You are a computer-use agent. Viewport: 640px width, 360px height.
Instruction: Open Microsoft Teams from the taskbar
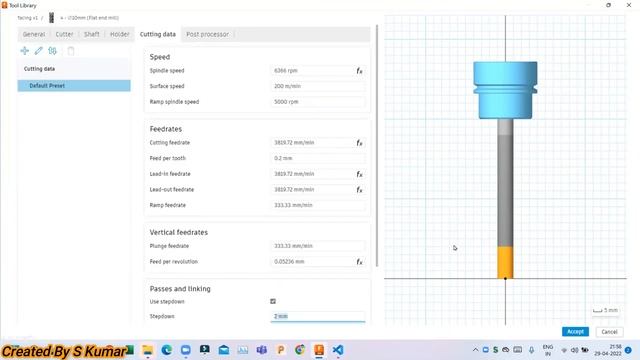(262, 350)
